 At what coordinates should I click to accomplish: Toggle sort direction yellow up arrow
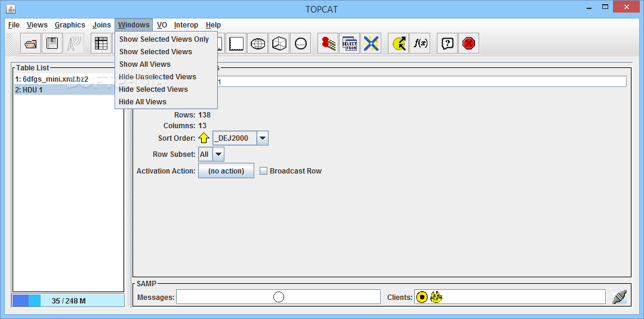(204, 138)
